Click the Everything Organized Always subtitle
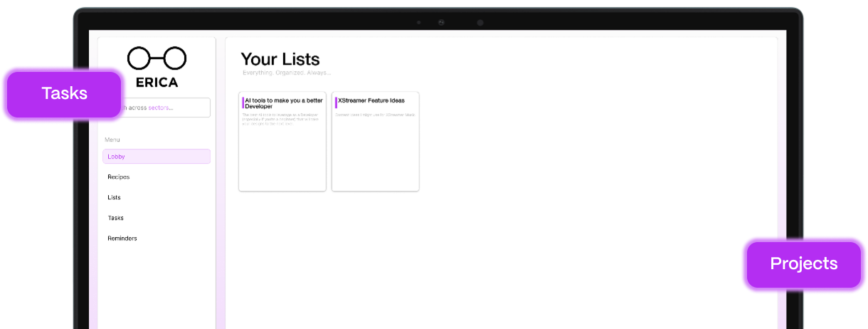868x329 pixels. pyautogui.click(x=287, y=73)
